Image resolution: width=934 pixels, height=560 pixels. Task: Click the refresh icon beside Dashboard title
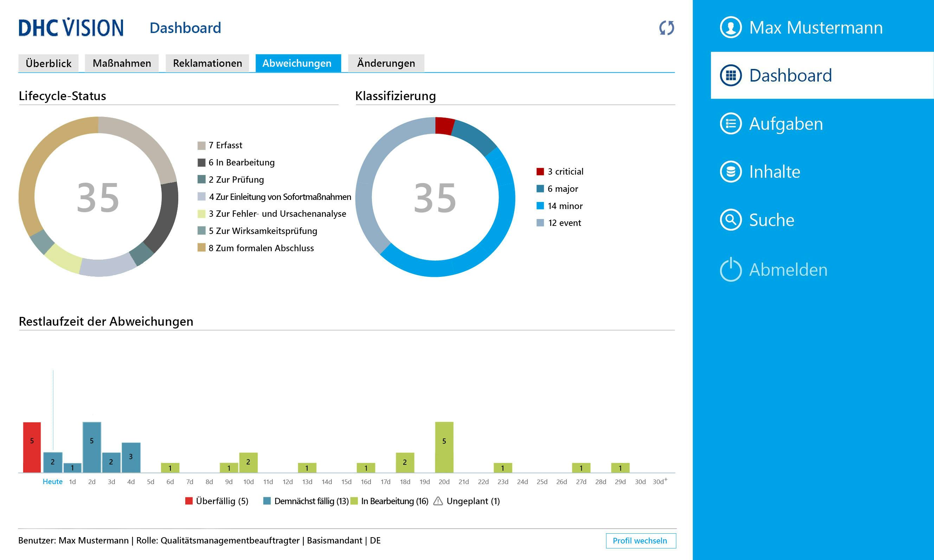667,27
